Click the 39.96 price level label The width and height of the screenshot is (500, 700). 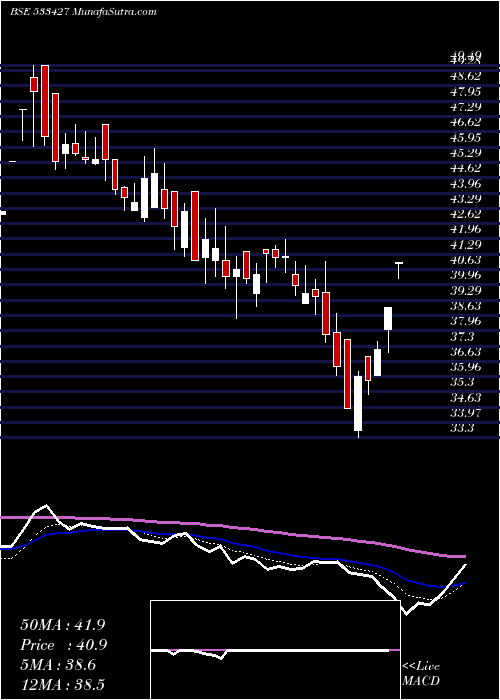(x=466, y=275)
